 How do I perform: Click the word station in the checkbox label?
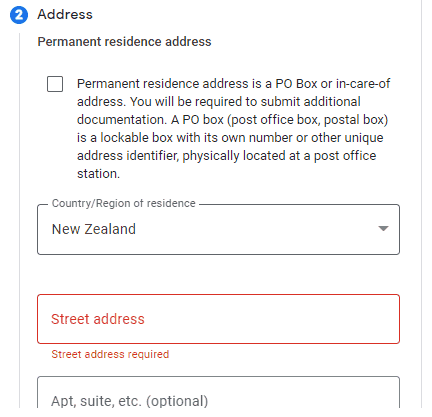point(98,174)
